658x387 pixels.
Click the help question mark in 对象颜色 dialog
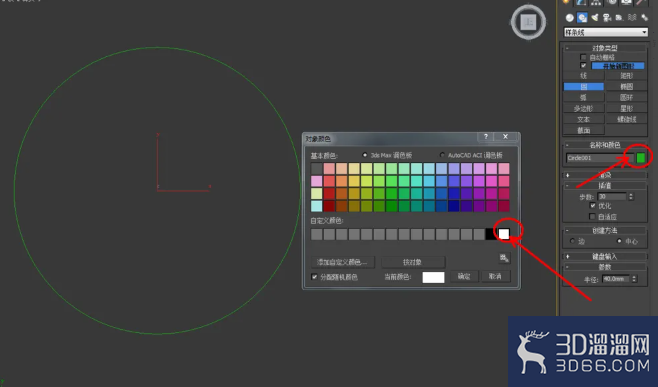pos(486,136)
